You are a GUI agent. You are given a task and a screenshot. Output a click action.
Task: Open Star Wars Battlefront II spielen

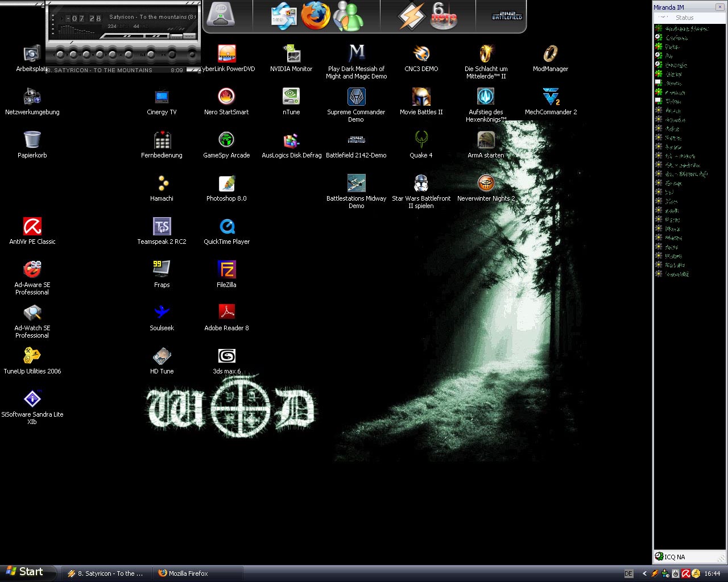pyautogui.click(x=421, y=191)
